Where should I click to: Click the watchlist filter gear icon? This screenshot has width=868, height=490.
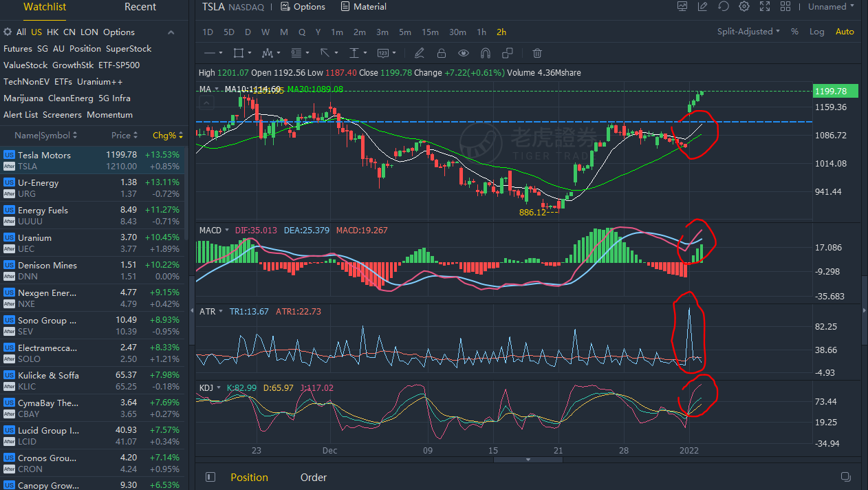tap(8, 32)
